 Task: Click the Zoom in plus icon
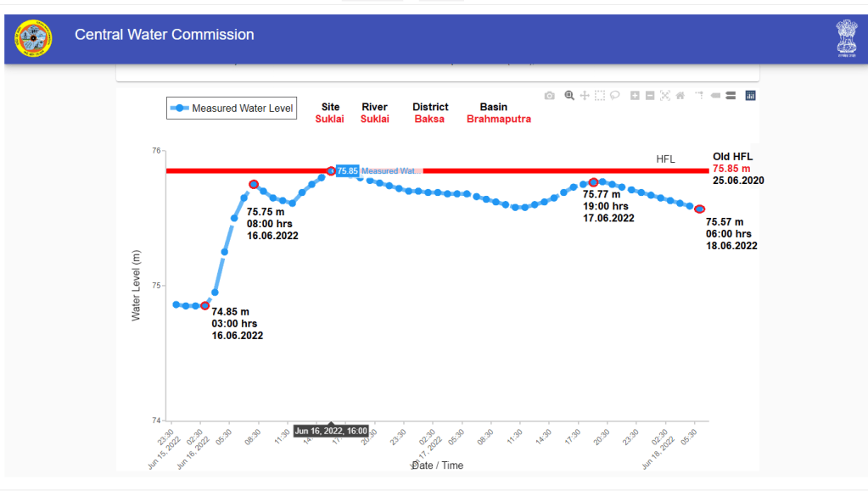click(x=635, y=96)
